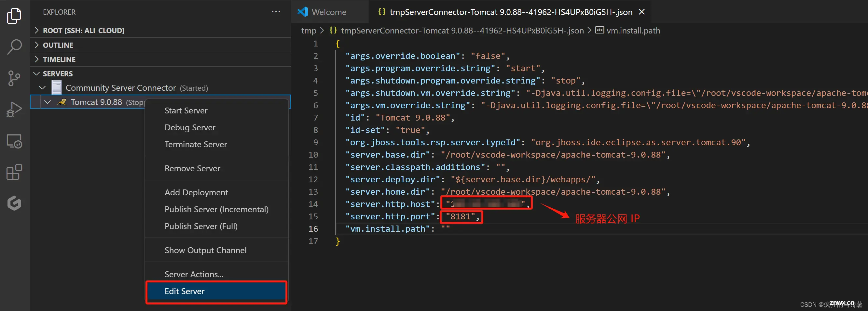This screenshot has width=868, height=311.
Task: Open Server Actions... menu entry
Action: click(x=217, y=274)
